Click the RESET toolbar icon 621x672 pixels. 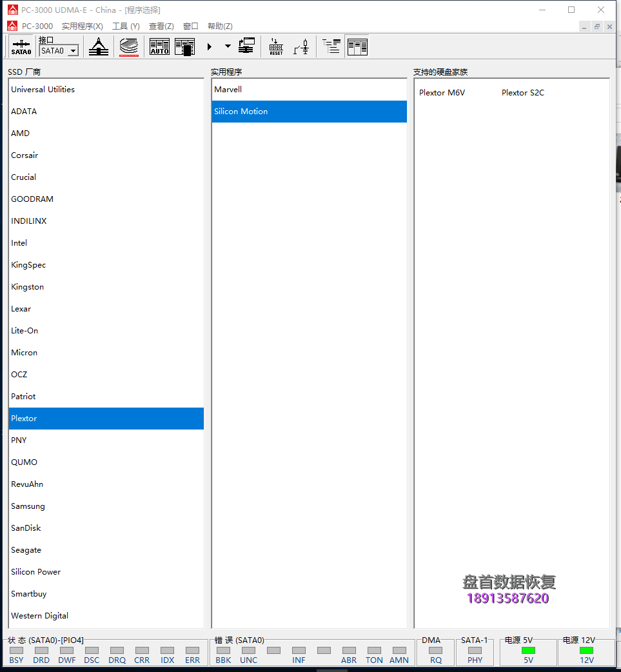[276, 46]
